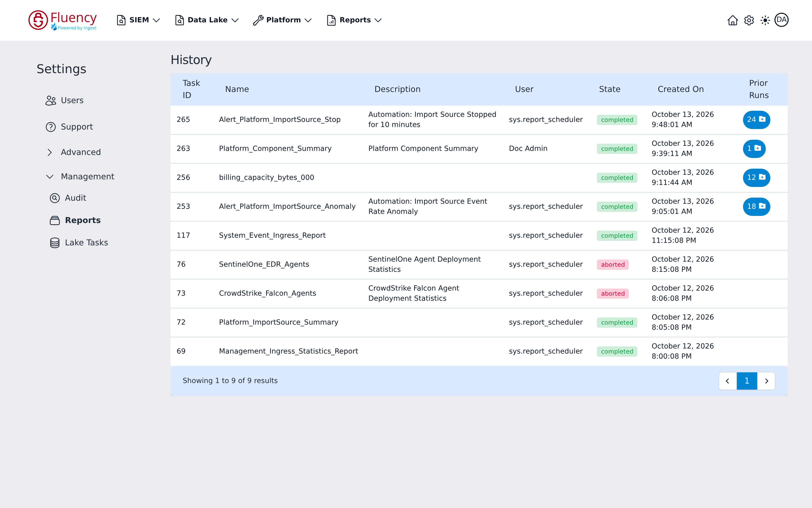
Task: Select page 1 in pagination
Action: [747, 381]
